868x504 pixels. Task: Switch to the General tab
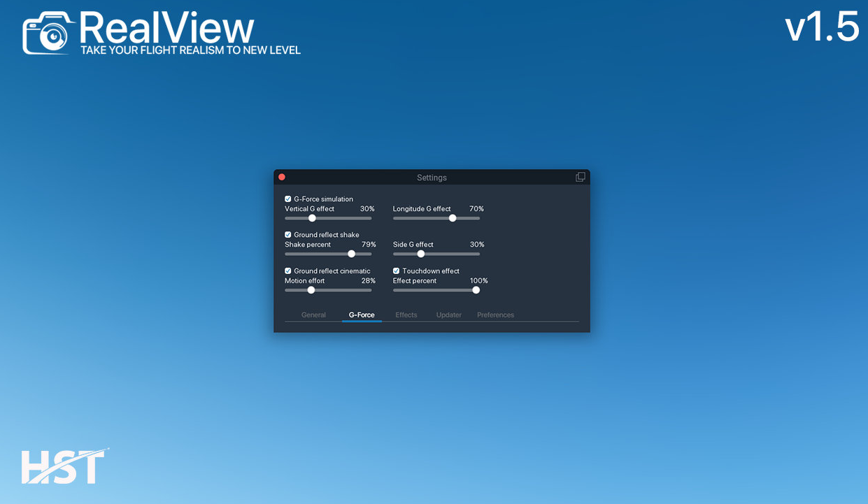[313, 315]
